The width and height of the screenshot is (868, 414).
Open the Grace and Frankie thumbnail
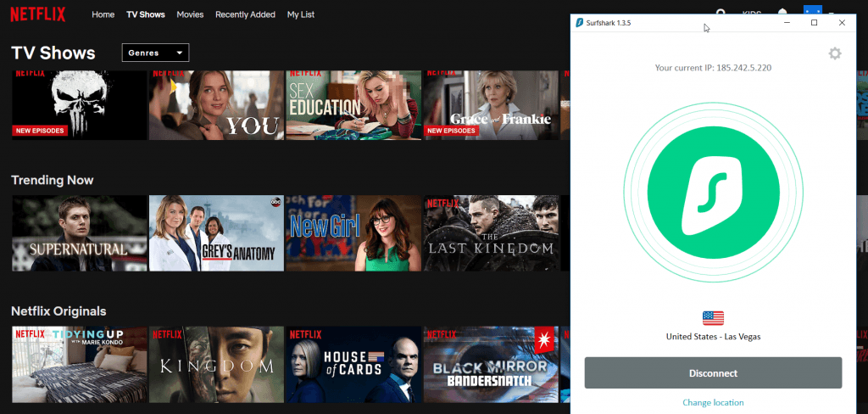[x=491, y=105]
